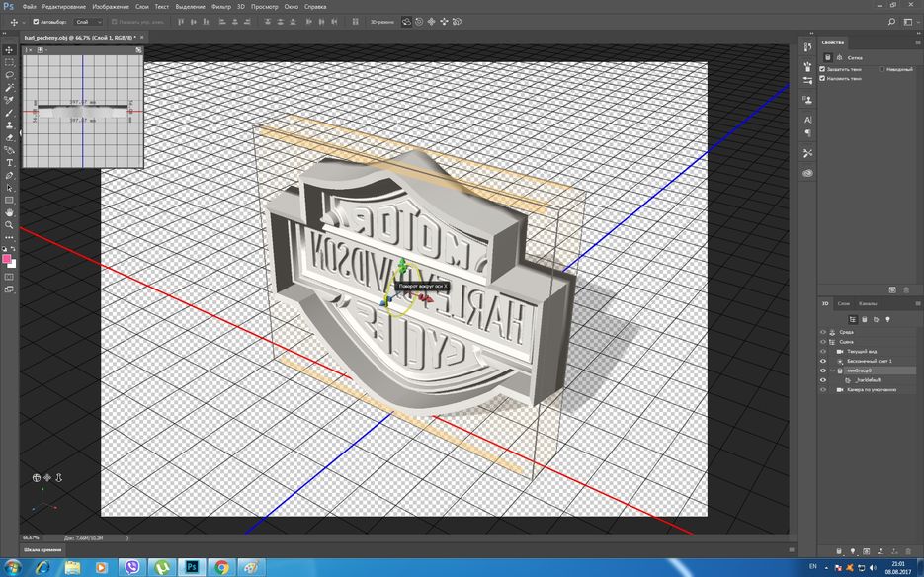
Task: Select the Rectangle shape tool
Action: pyautogui.click(x=9, y=201)
